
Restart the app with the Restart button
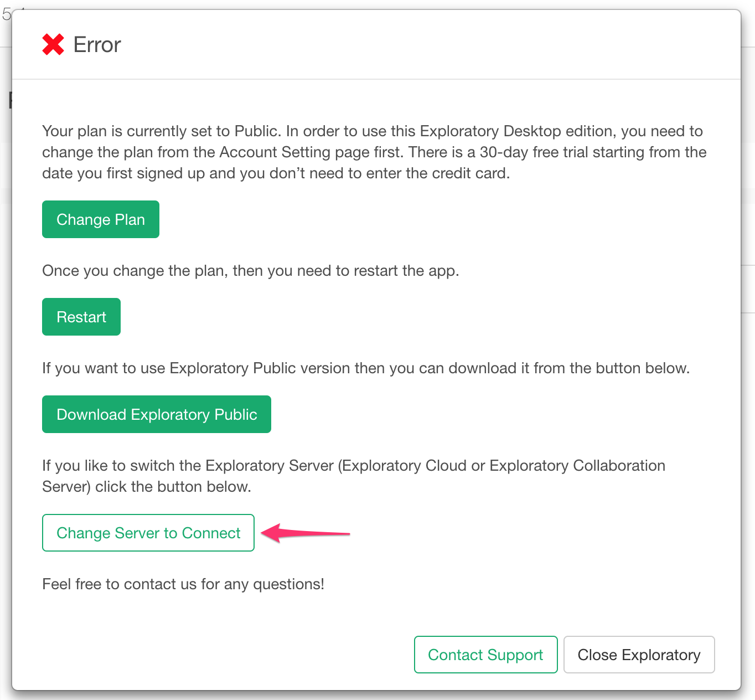(81, 317)
